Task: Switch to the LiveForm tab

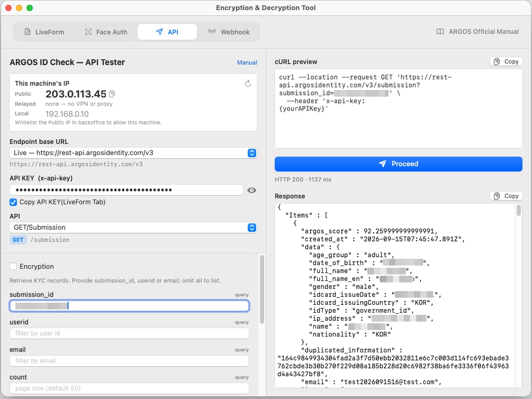Action: pos(44,32)
